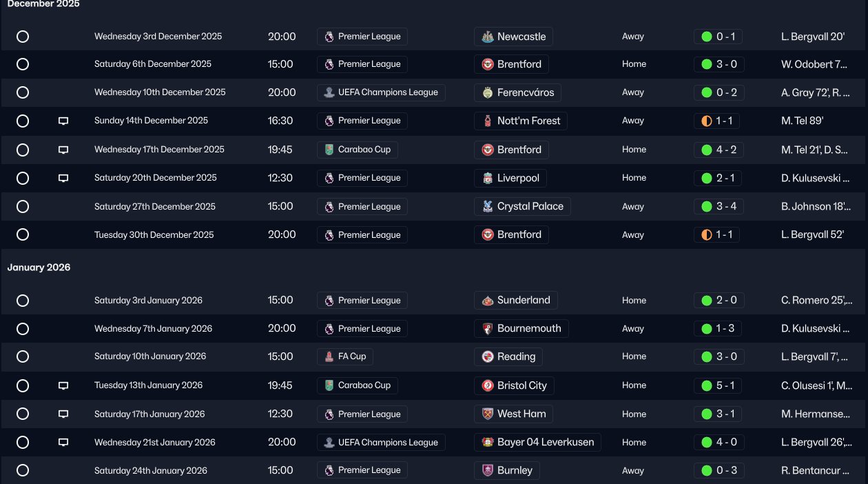The width and height of the screenshot is (868, 484).
Task: Open the Reading team link
Action: pyautogui.click(x=516, y=356)
